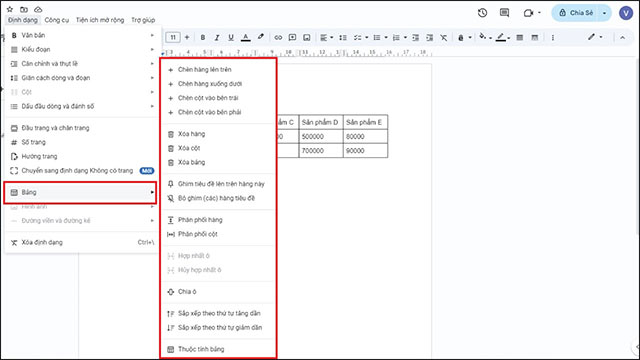Open the border color pencil tool
This screenshot has height=360, width=640.
[x=503, y=38]
